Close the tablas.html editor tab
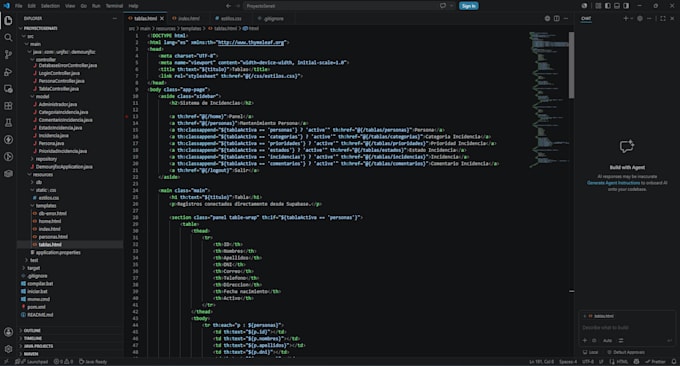680x366 pixels. [162, 19]
